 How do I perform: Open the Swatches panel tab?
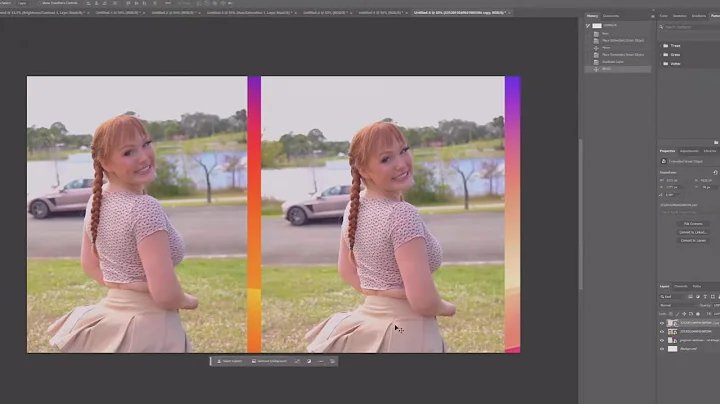coord(680,16)
